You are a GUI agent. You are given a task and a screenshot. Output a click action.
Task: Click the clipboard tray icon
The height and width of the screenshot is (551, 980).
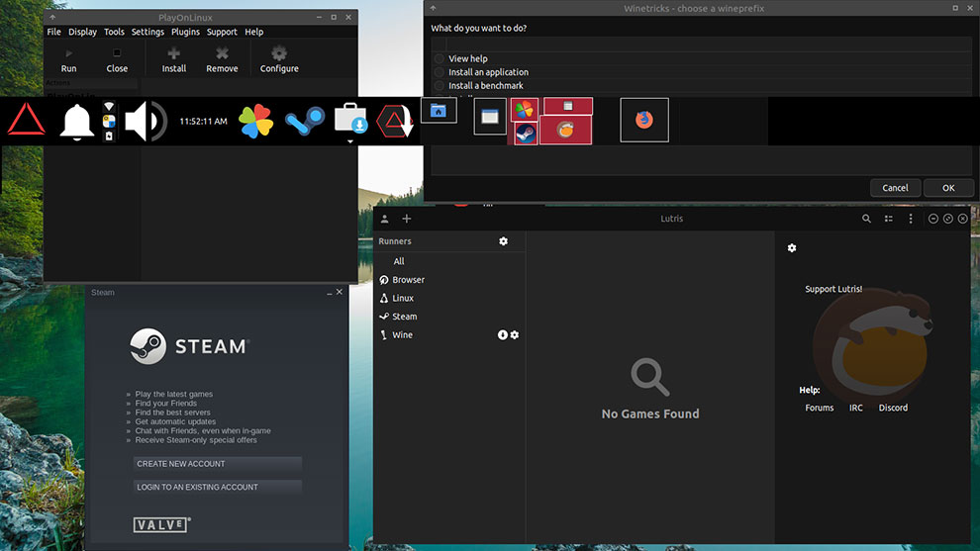tap(109, 136)
